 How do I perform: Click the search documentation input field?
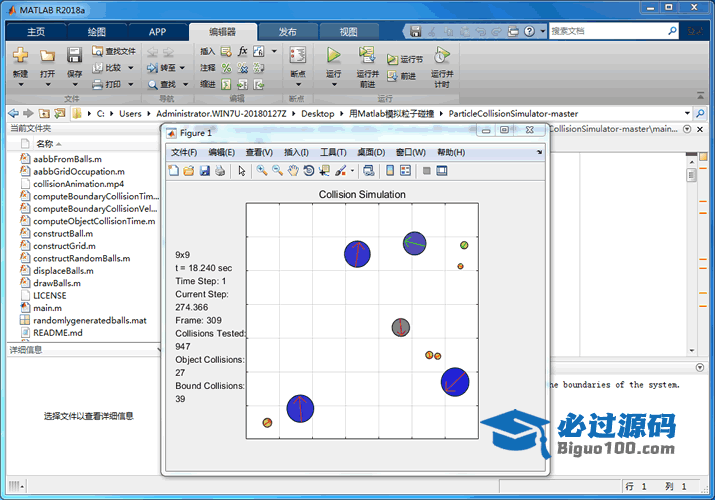tap(607, 31)
